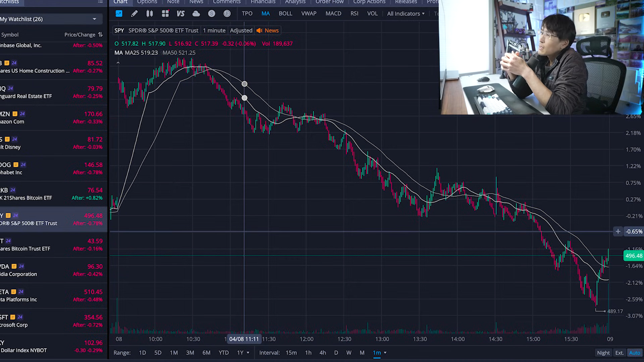
Task: Click the yellow note icon on the Amazon row
Action: click(15, 114)
